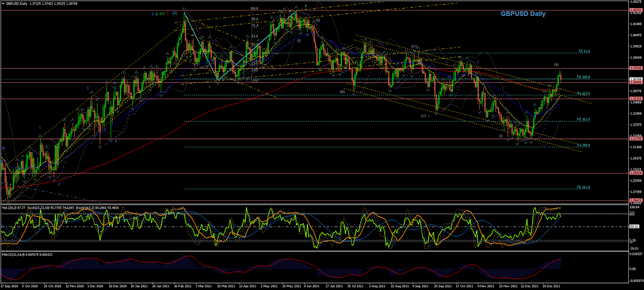Click the (iii) wave label near July low
This screenshot has height=290, width=644.
tap(342, 92)
